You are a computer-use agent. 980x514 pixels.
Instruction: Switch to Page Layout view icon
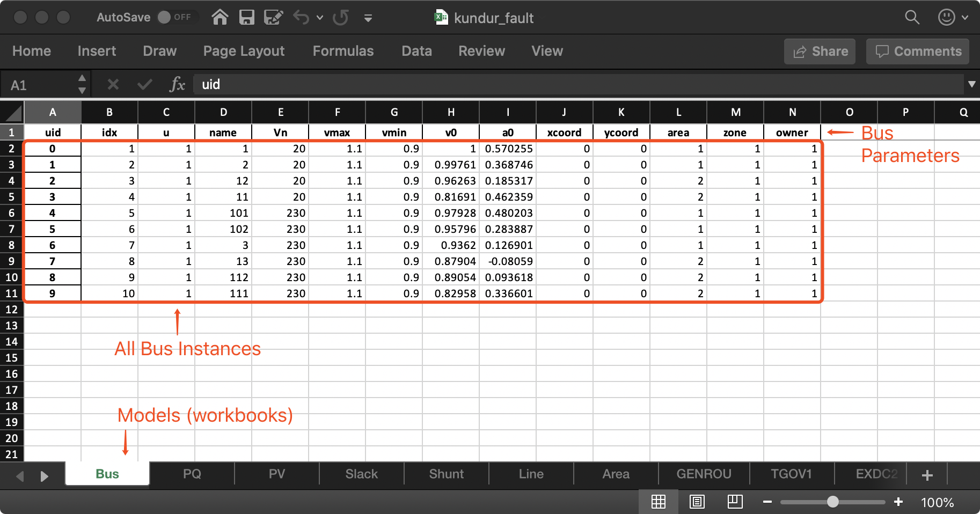pyautogui.click(x=697, y=502)
